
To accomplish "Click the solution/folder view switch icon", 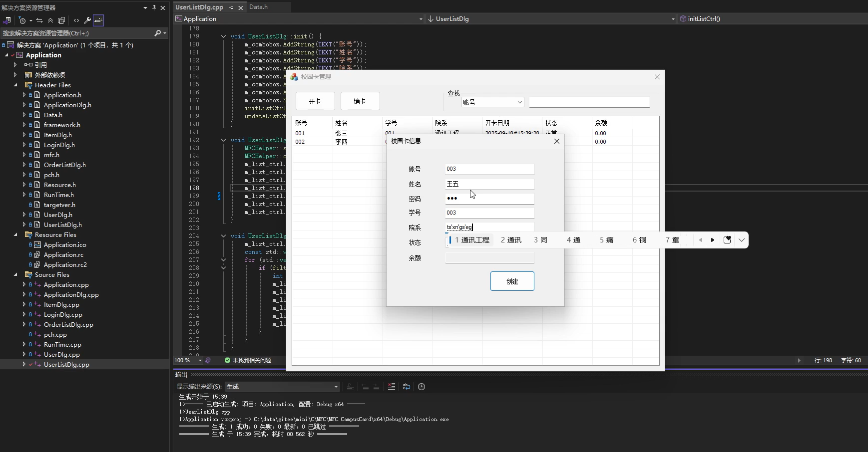I will [x=7, y=20].
